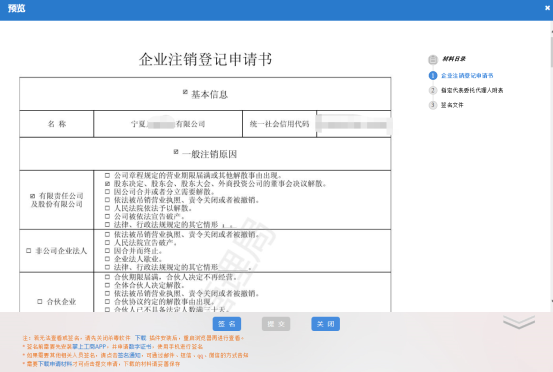
Task: Open the 材料目录 clipboard icon
Action: coord(433,59)
